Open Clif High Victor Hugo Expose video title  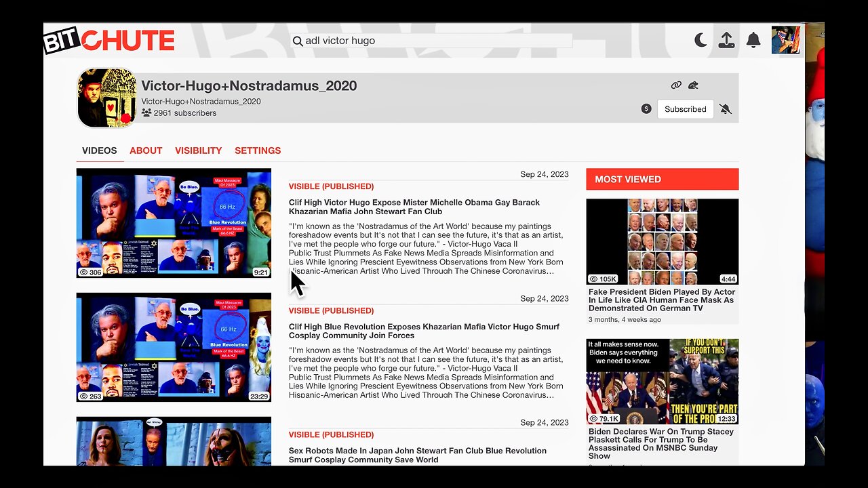(414, 207)
